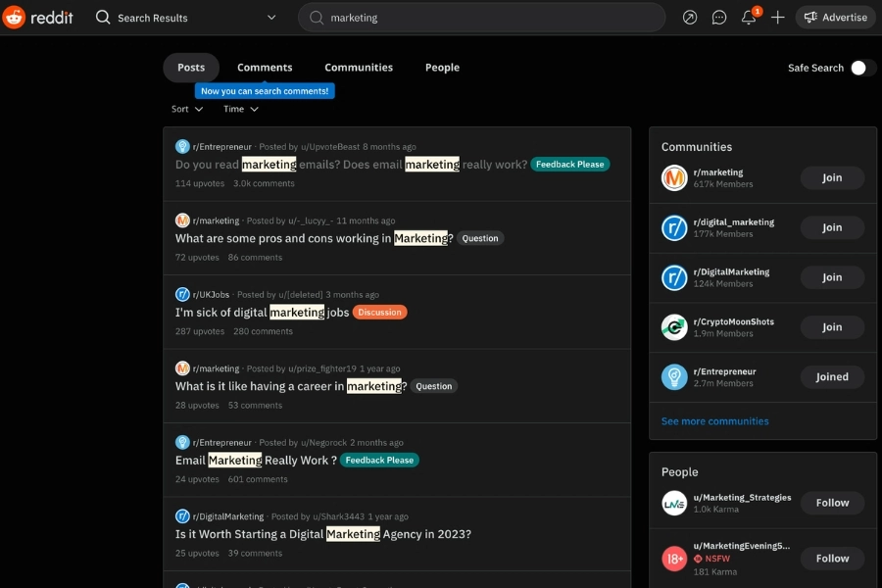Viewport: 882px width, 588px height.
Task: Open user u/UpvoteBeast profile link
Action: [x=330, y=147]
